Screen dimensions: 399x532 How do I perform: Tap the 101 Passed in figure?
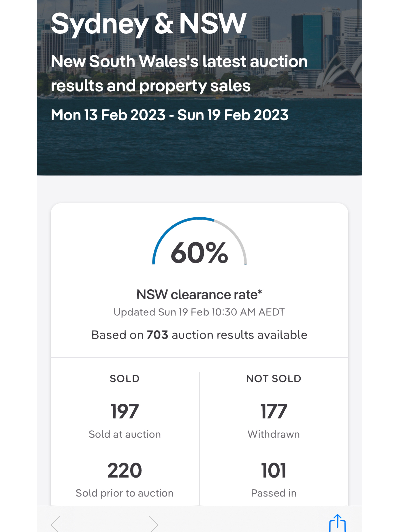tap(274, 470)
